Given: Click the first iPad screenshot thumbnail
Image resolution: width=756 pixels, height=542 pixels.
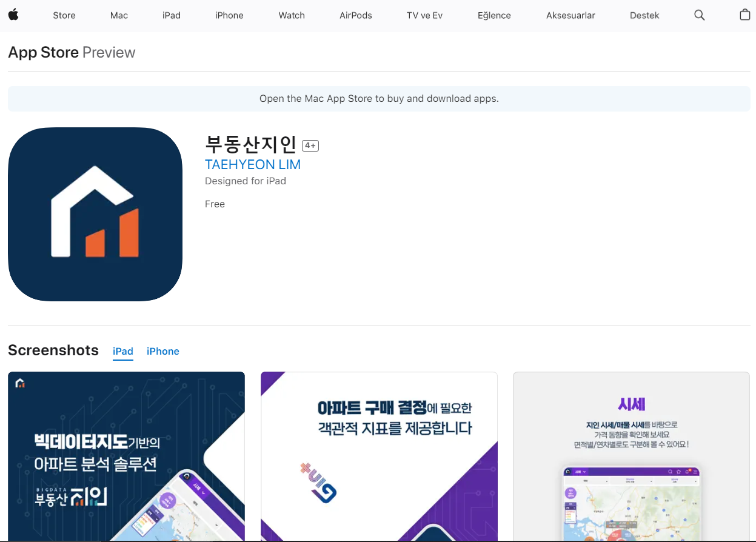Looking at the screenshot, I should tap(126, 457).
